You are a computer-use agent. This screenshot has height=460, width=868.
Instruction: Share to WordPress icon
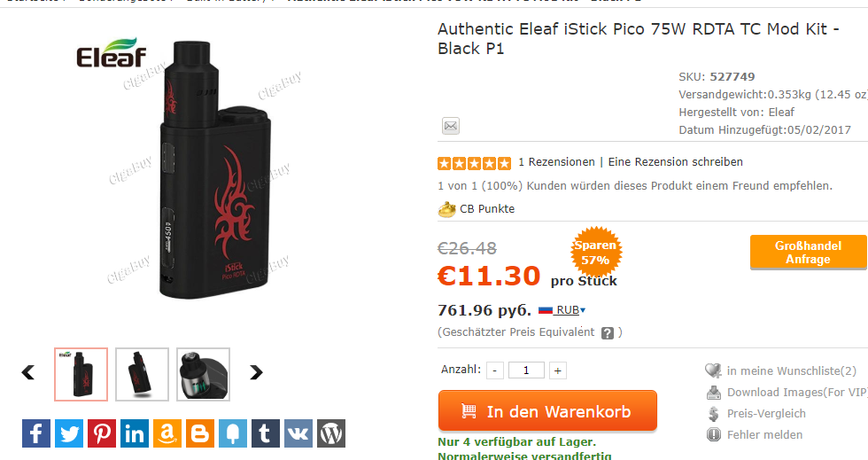click(x=331, y=433)
